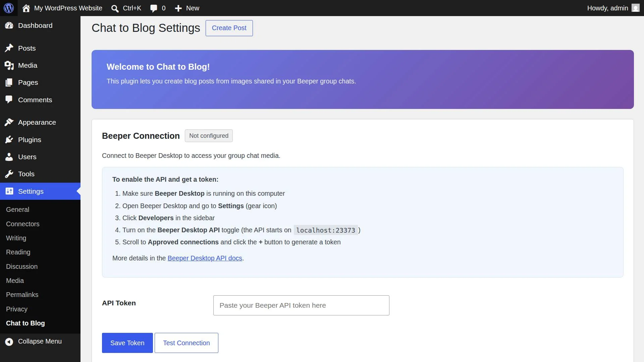Viewport: 644px width, 362px height.
Task: Select Plugins in sidebar
Action: click(40, 140)
